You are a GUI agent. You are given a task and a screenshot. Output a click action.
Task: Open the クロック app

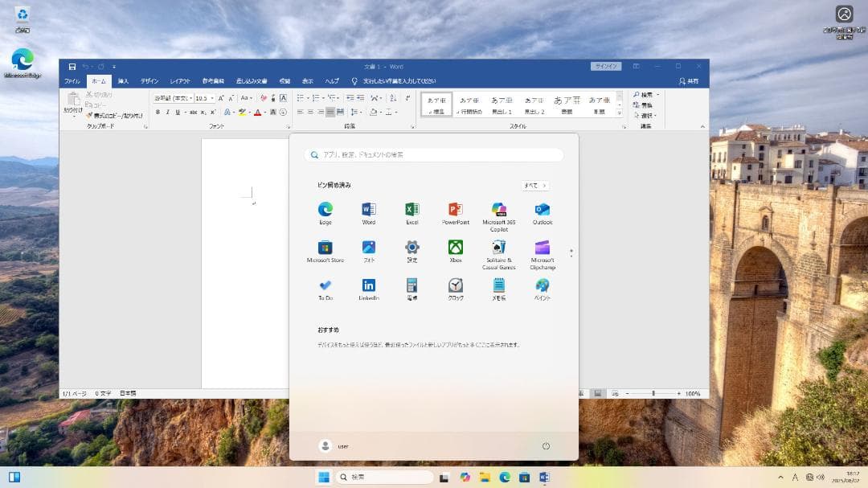tap(456, 285)
